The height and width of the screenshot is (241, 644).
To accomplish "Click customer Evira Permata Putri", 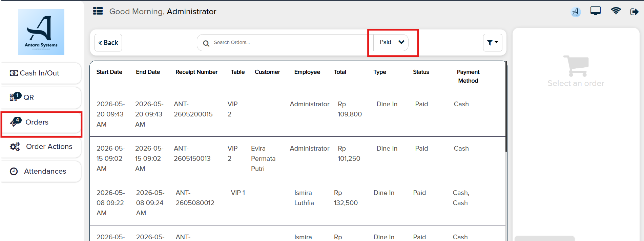I will pyautogui.click(x=263, y=158).
